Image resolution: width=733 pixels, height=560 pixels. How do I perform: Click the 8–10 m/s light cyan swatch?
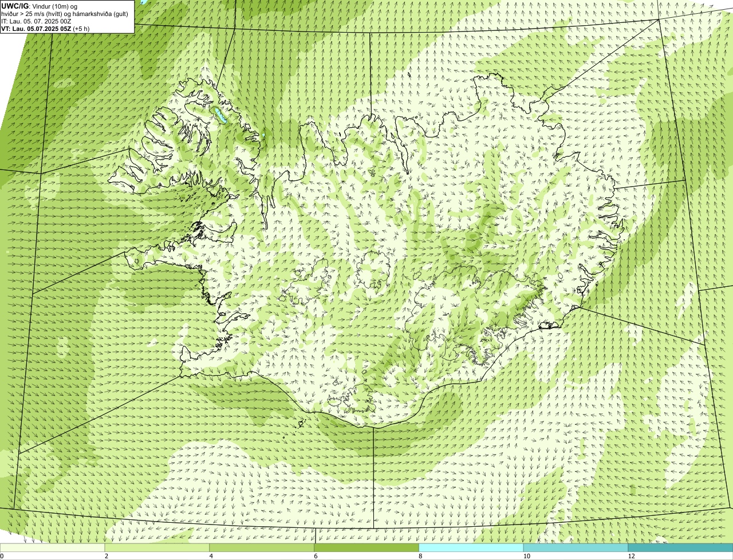click(471, 547)
